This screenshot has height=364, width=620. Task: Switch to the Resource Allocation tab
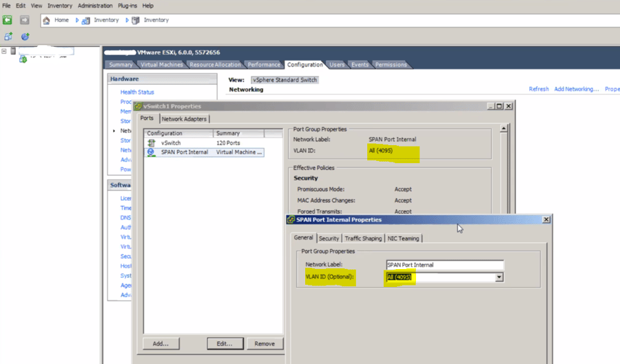(x=215, y=65)
